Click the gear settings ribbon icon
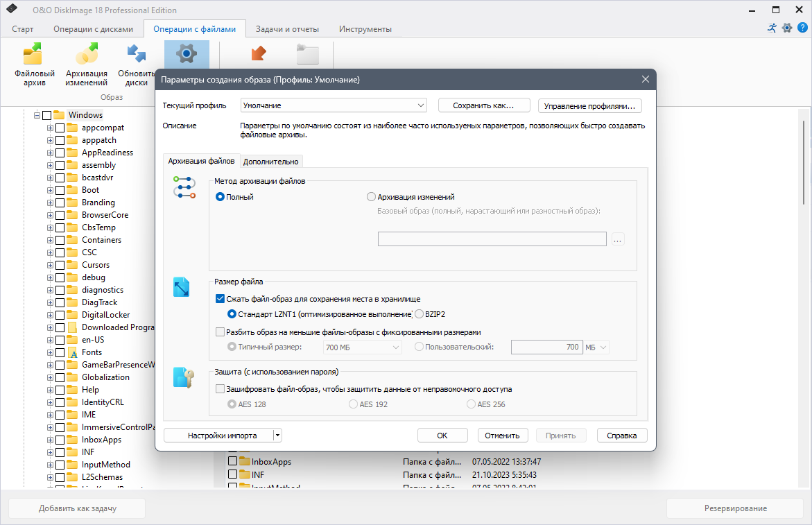 tap(187, 53)
